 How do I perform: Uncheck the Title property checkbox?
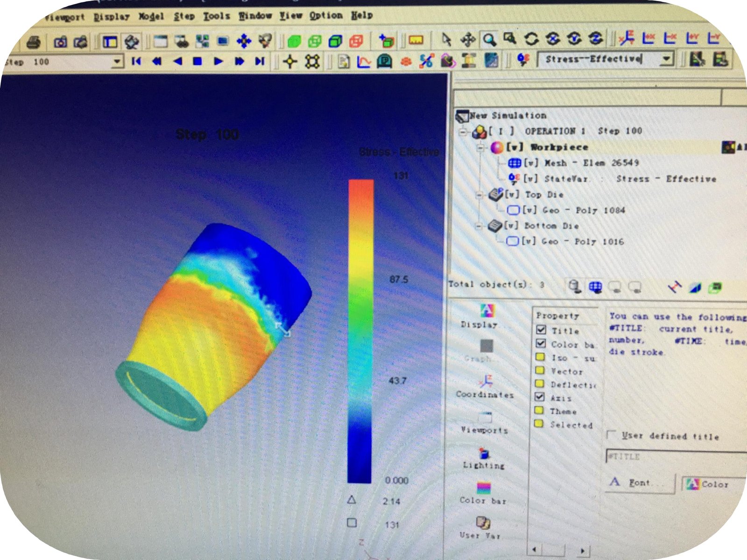[541, 330]
